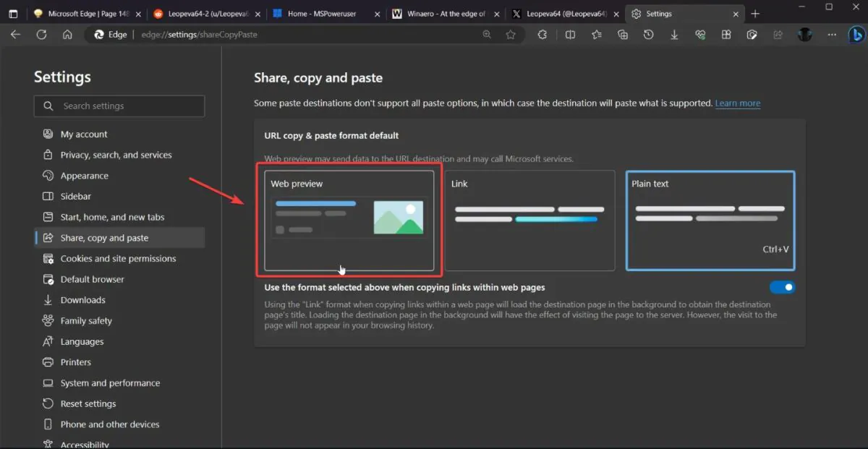Open Cookies and site permissions
This screenshot has height=449, width=868.
coord(119,258)
